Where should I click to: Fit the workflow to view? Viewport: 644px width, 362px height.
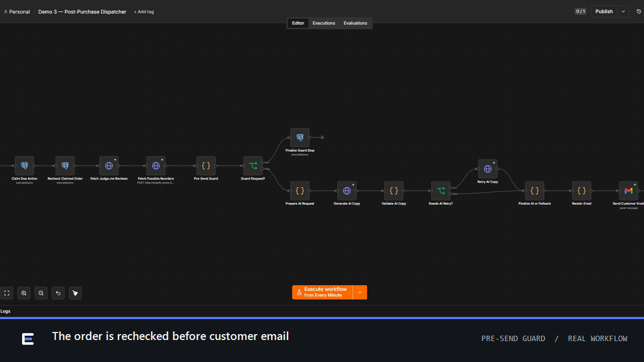click(7, 293)
